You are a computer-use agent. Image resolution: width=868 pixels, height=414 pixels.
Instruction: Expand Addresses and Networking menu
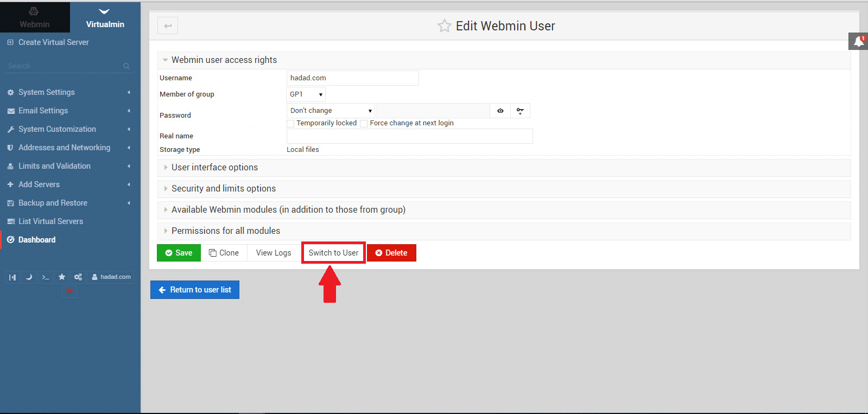69,148
